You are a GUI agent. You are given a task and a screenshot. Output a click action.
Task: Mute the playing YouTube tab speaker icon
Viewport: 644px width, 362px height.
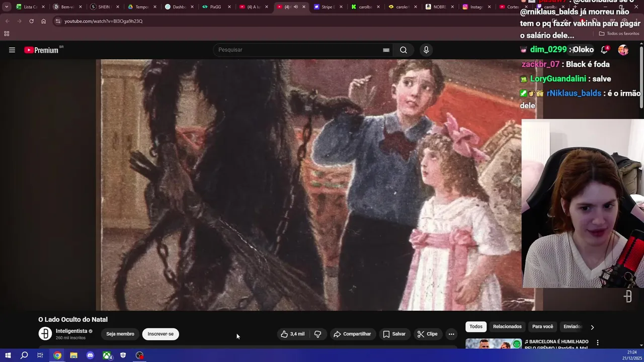(x=296, y=7)
